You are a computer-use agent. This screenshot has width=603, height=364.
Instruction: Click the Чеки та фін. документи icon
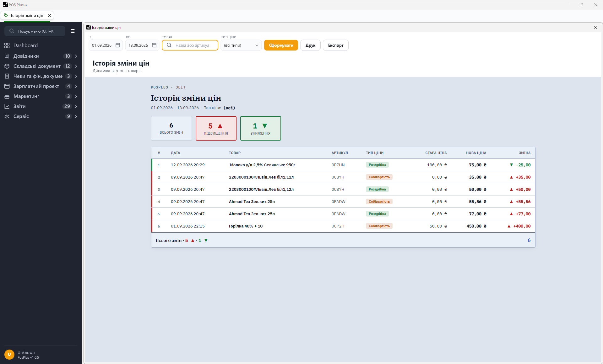point(7,76)
